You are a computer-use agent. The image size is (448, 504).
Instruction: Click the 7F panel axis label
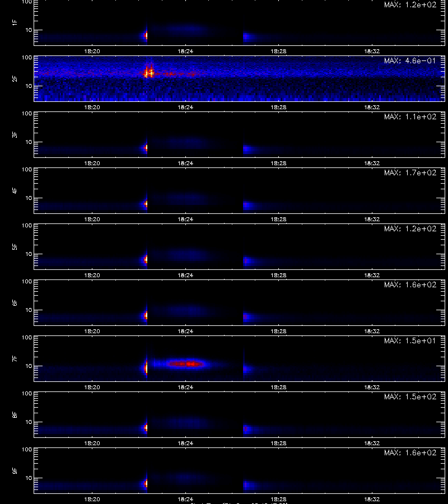coord(15,358)
